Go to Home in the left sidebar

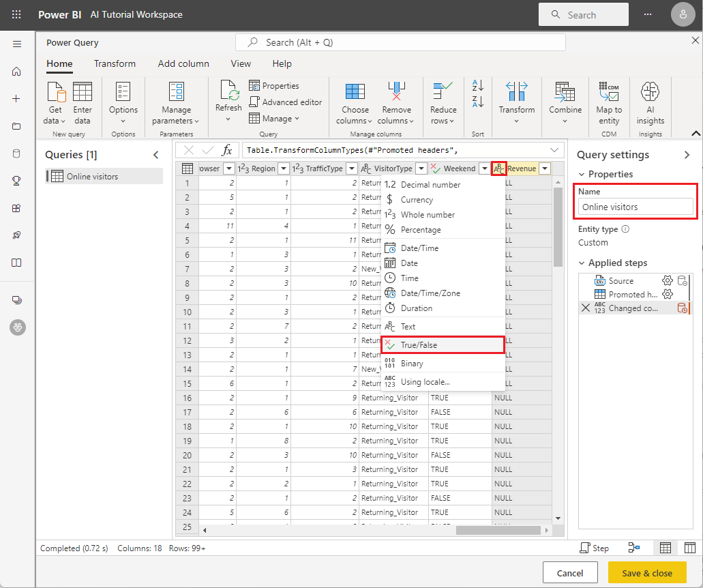(16, 72)
